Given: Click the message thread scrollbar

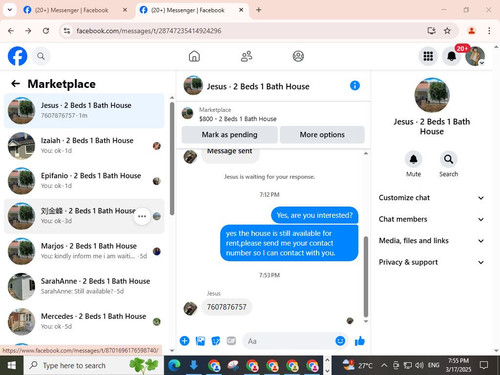Looking at the screenshot, I should (x=366, y=277).
